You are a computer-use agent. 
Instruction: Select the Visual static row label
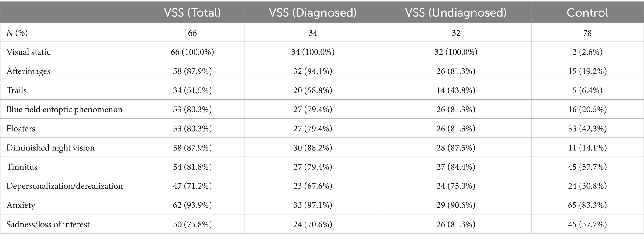click(x=28, y=52)
